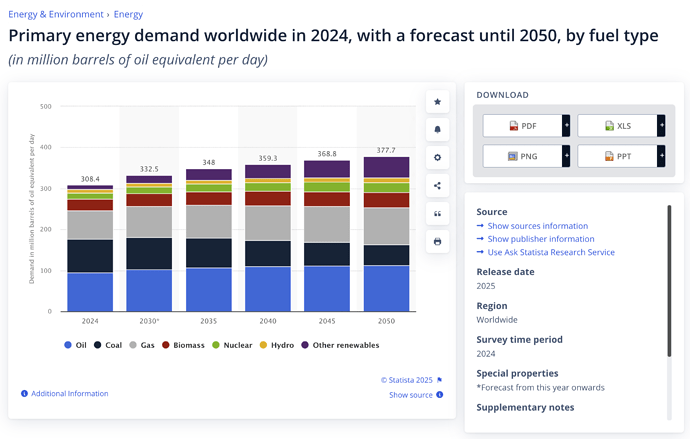Click the star favorite icon
The width and height of the screenshot is (690, 439).
[x=438, y=102]
